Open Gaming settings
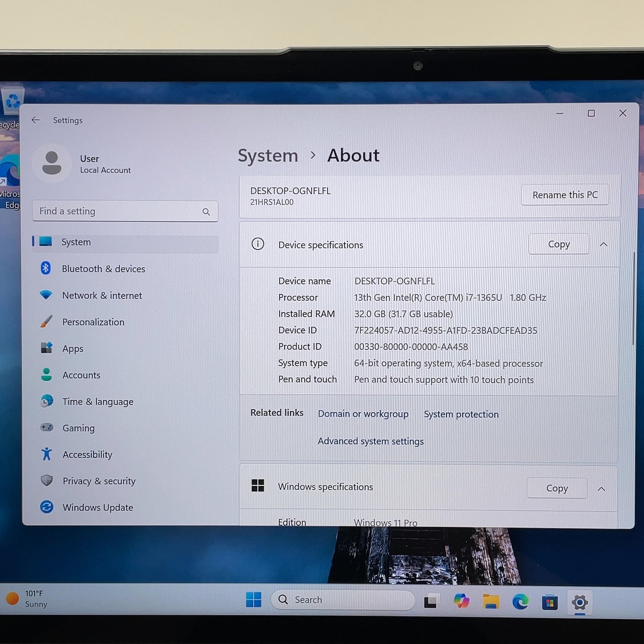This screenshot has width=644, height=644. click(125, 428)
